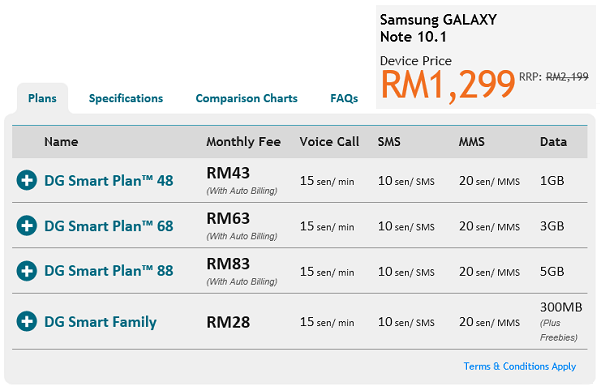Screen dimensions: 600x389
Task: Select the DG Smart Plan 48 name
Action: click(109, 181)
